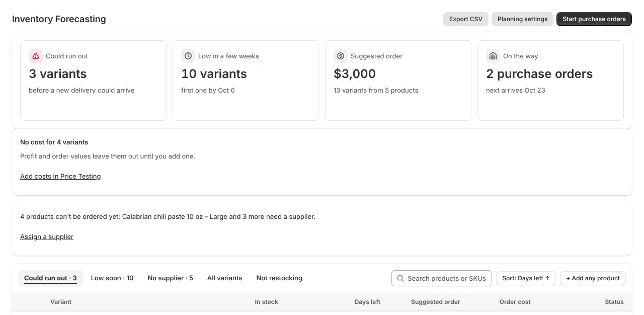Click the Assign a supplier link
This screenshot has width=644, height=315.
click(x=47, y=237)
